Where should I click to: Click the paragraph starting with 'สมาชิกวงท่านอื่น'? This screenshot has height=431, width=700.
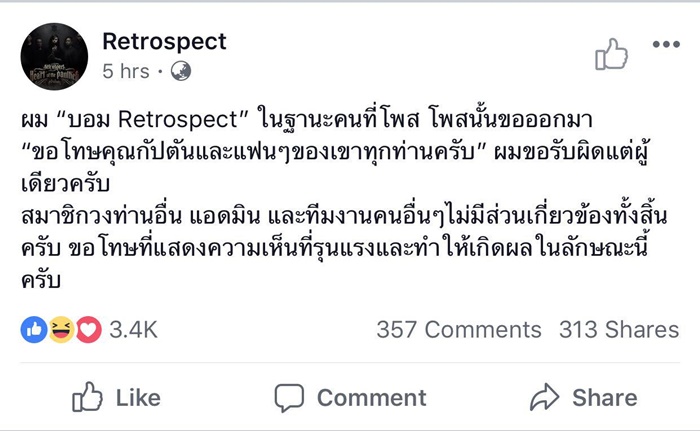[x=340, y=218]
